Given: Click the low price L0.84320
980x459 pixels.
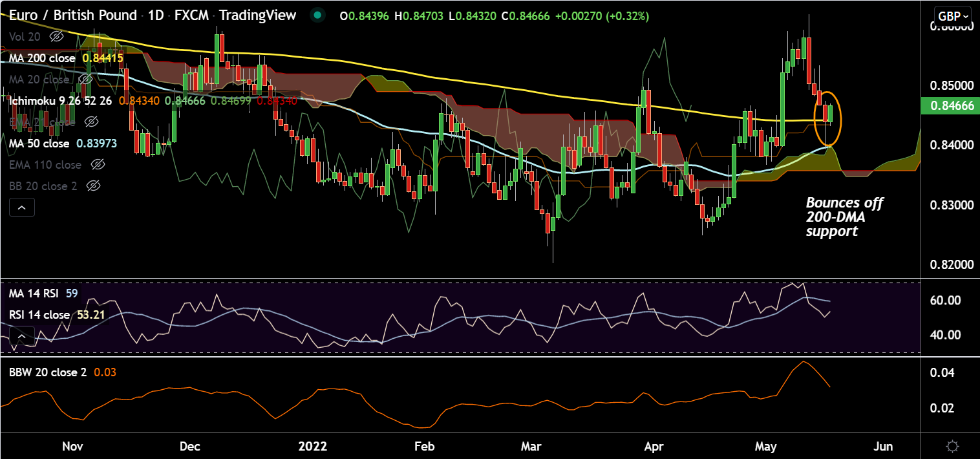Looking at the screenshot, I should (473, 16).
